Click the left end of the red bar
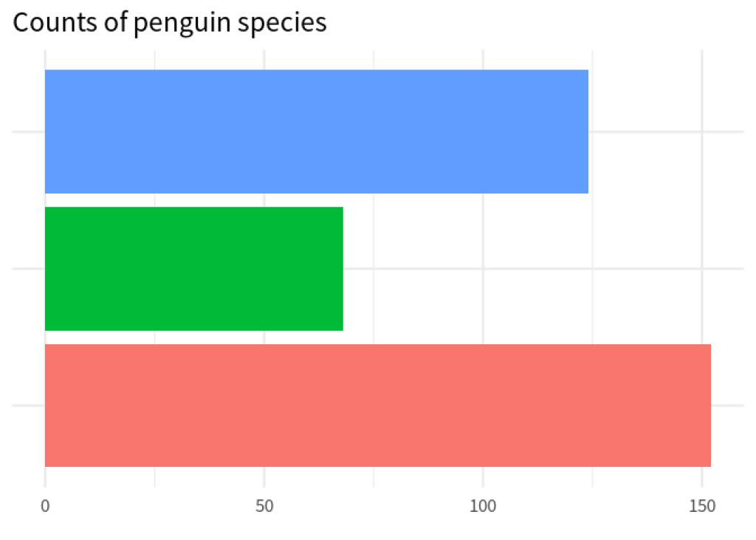 pyautogui.click(x=48, y=406)
